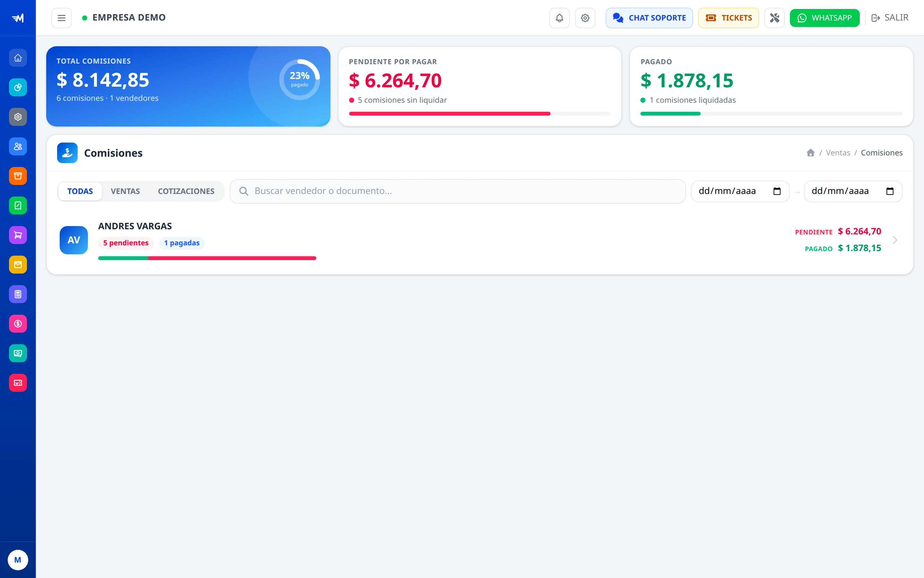Open the pink dollar coin sidebar icon
This screenshot has width=924, height=578.
pyautogui.click(x=18, y=324)
